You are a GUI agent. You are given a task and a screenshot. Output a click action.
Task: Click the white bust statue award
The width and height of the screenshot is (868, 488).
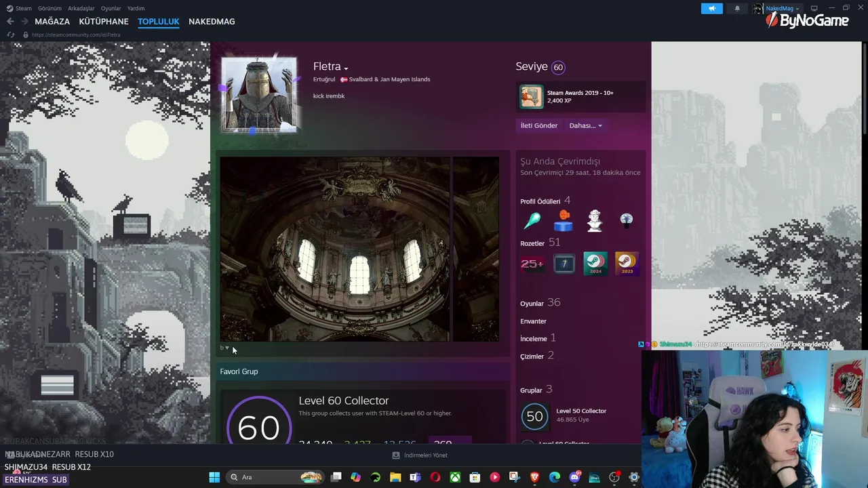tap(595, 220)
